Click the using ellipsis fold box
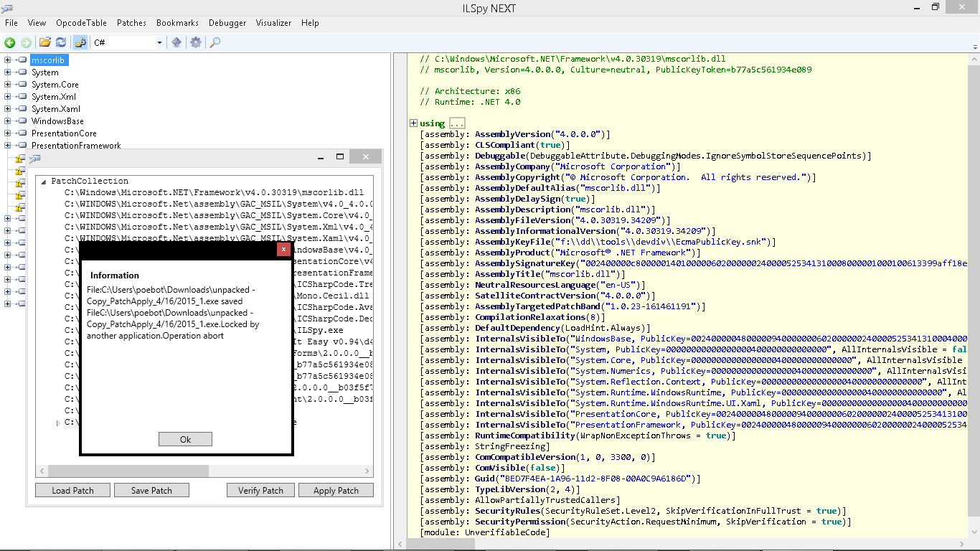980x551 pixels. pyautogui.click(x=457, y=123)
